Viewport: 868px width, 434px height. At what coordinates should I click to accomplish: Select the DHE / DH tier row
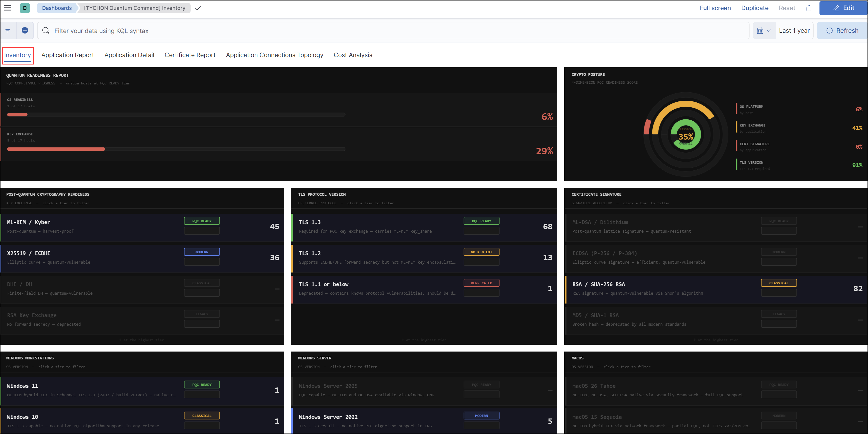pyautogui.click(x=142, y=289)
